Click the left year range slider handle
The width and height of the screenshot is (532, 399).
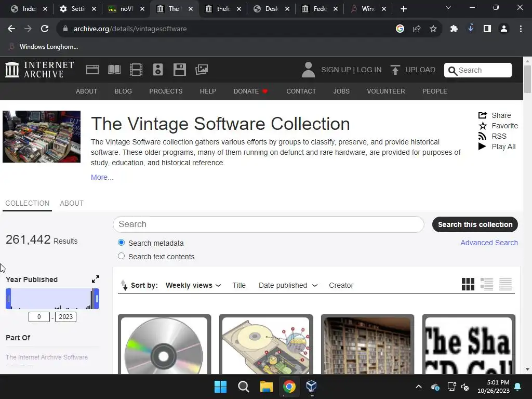coord(8,299)
